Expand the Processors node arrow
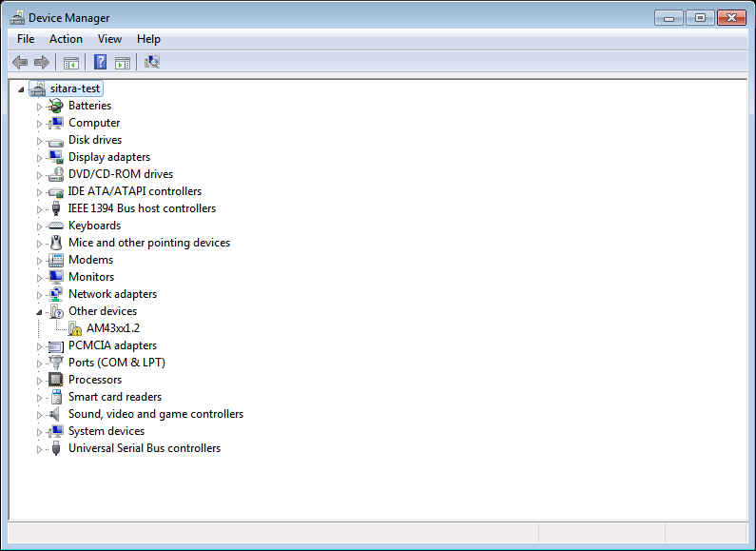The width and height of the screenshot is (756, 551). pyautogui.click(x=40, y=382)
